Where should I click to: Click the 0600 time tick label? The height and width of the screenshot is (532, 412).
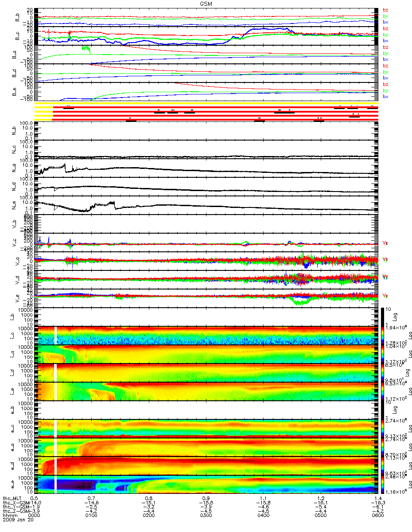[x=377, y=516]
